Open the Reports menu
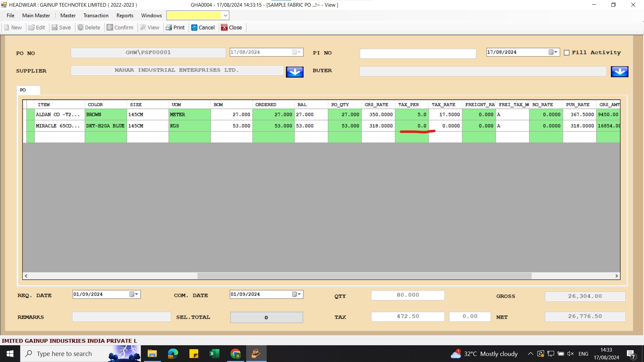Screen dimensions: 644x362 coord(125,15)
